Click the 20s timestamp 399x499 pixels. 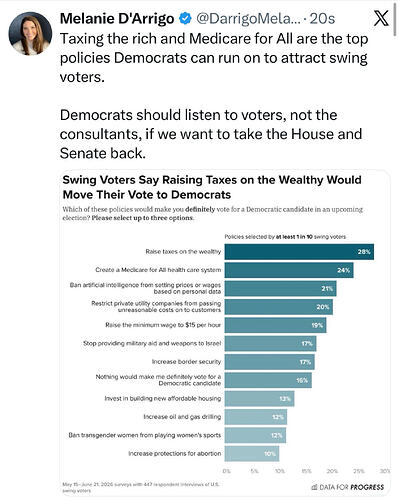pos(322,19)
